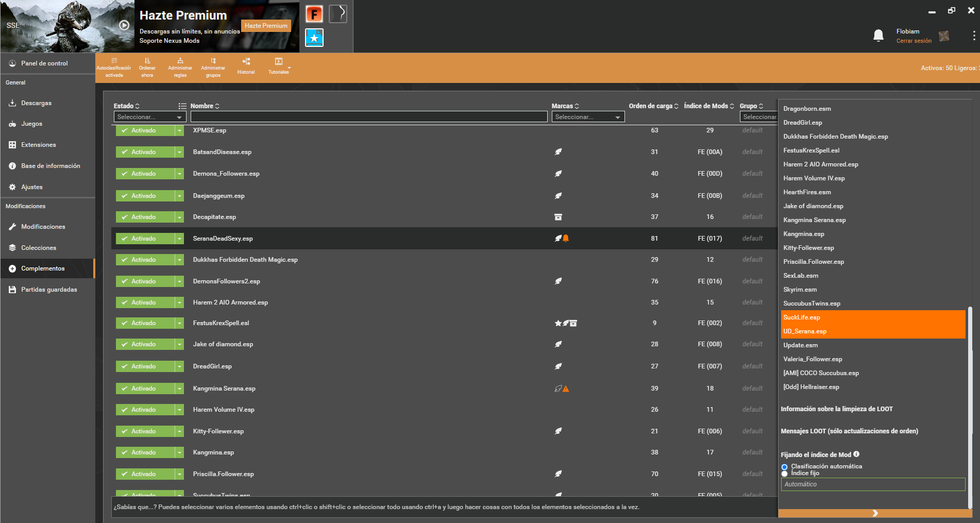Select Clasificación automática radio button
This screenshot has height=523, width=980.
pyautogui.click(x=784, y=467)
